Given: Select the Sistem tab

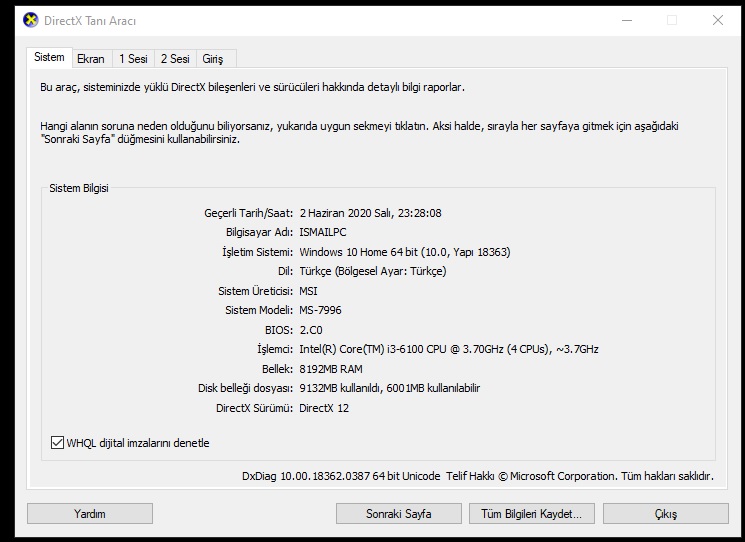Looking at the screenshot, I should coord(49,57).
